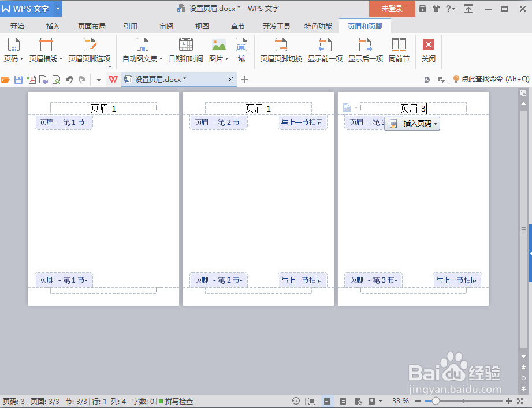Zoom out with the minus button
Screen dimensions: 532x408
click(x=417, y=401)
